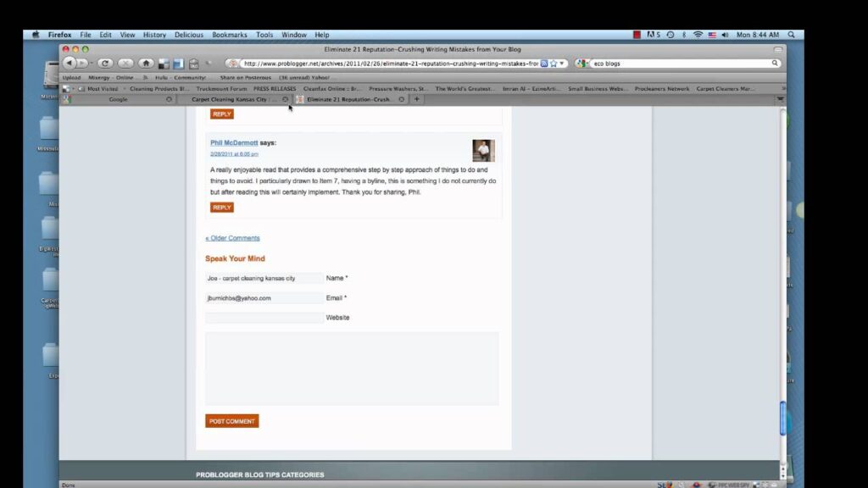Open Phil McDermott's name link
Image resolution: width=868 pixels, height=488 pixels.
(x=234, y=142)
